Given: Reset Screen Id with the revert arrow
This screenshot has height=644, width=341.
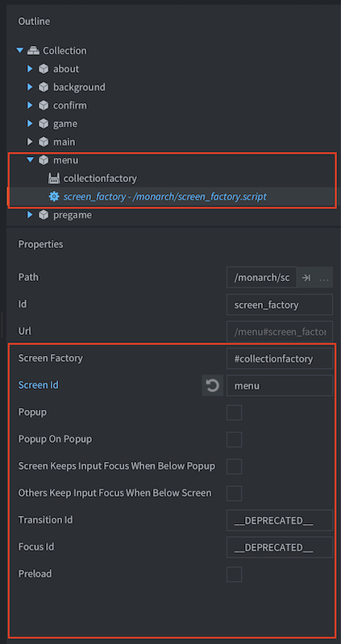Looking at the screenshot, I should click(x=212, y=386).
